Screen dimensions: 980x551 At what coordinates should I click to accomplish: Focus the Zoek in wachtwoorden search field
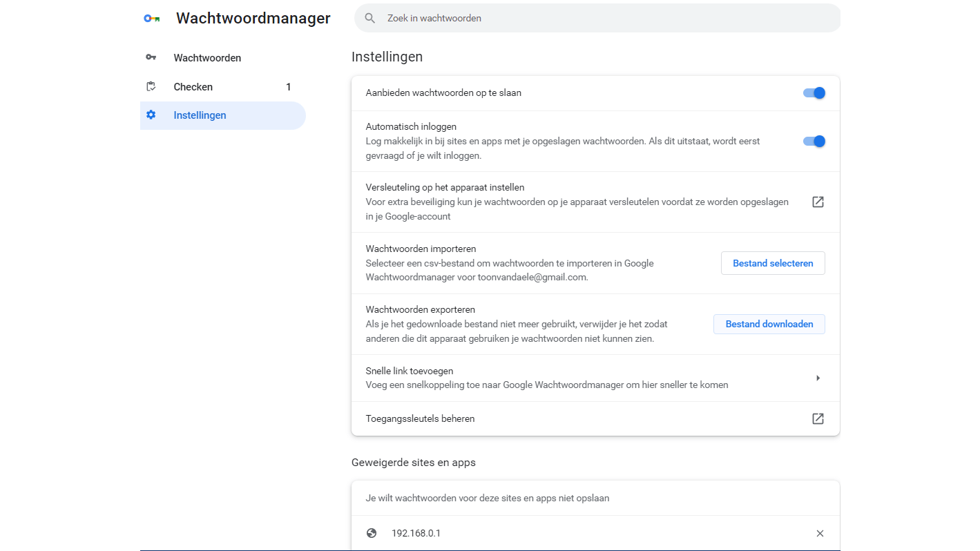594,19
